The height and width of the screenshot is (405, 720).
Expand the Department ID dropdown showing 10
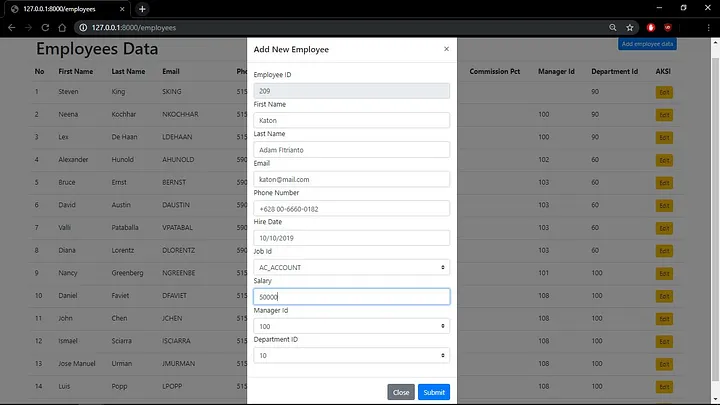pos(352,355)
